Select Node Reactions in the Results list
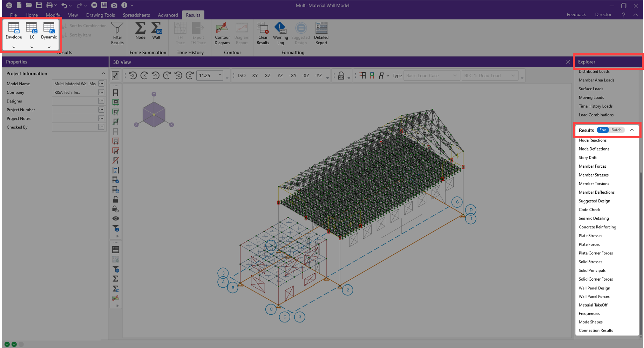The height and width of the screenshot is (348, 644). click(592, 140)
